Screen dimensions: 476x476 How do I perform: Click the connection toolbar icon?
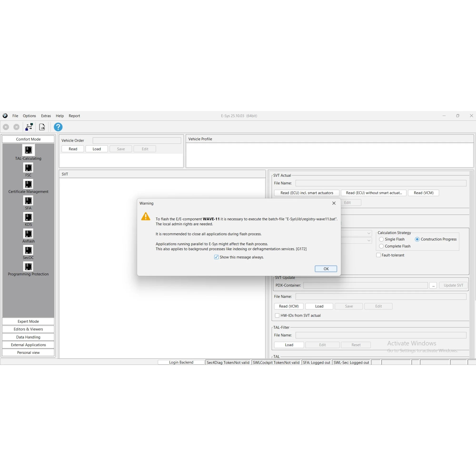pos(29,127)
